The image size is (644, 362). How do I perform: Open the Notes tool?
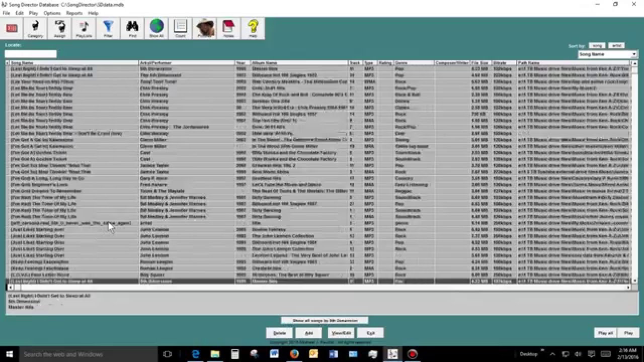pyautogui.click(x=229, y=28)
